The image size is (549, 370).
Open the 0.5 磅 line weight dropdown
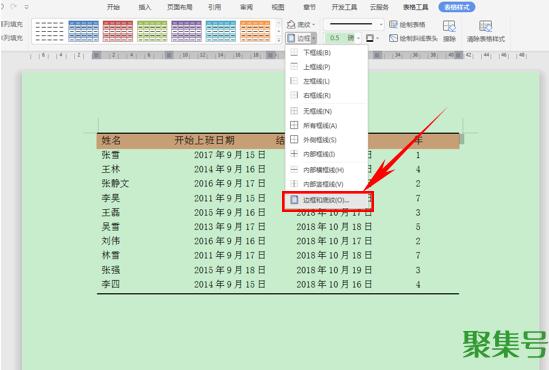pos(359,38)
